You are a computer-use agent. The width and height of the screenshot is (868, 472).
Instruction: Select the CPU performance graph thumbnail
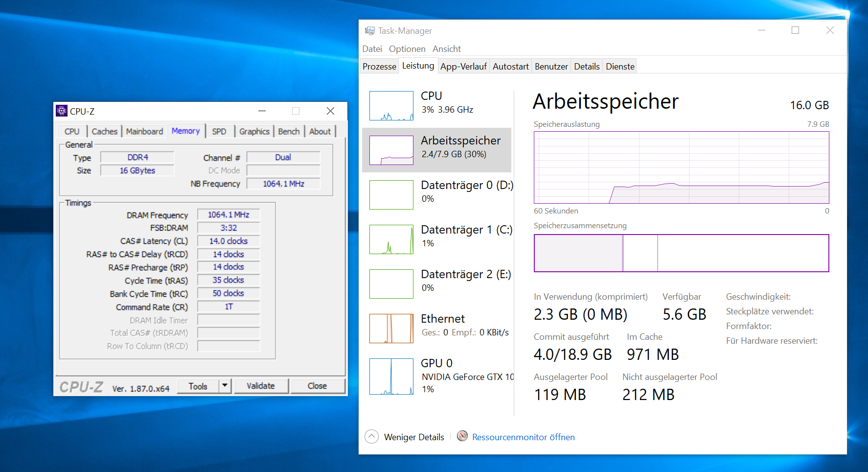tap(391, 106)
